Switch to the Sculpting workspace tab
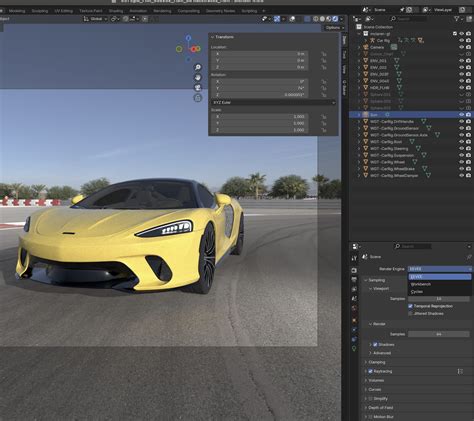The image size is (474, 421). (x=40, y=11)
